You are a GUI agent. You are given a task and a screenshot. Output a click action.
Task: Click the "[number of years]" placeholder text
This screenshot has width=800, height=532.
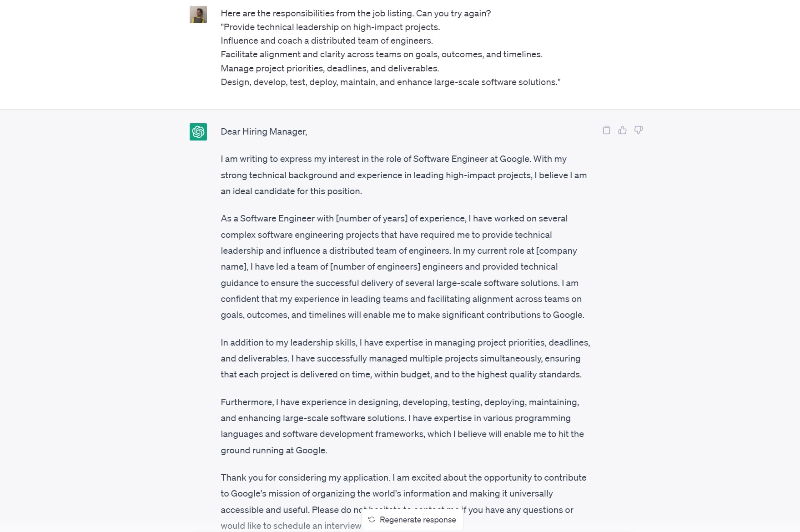coord(371,219)
